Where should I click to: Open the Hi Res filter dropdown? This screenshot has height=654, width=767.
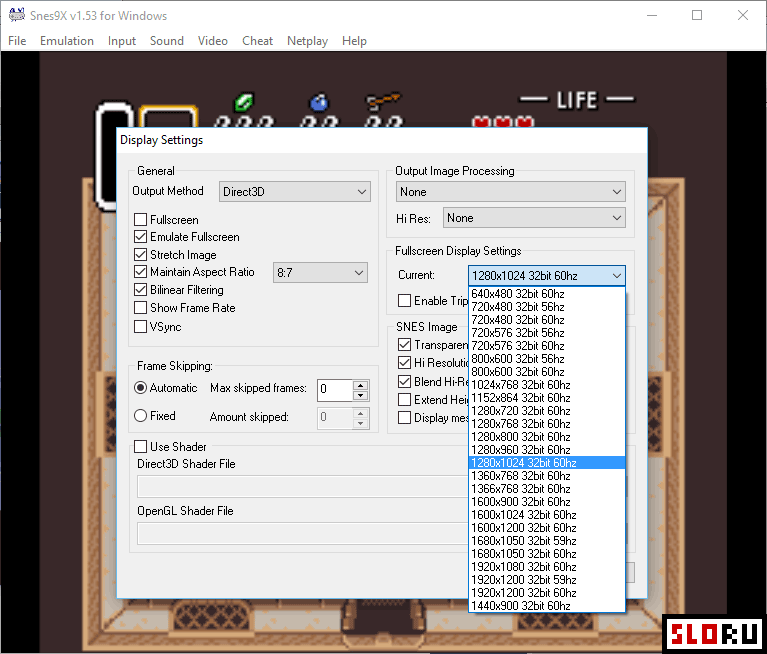pos(534,218)
